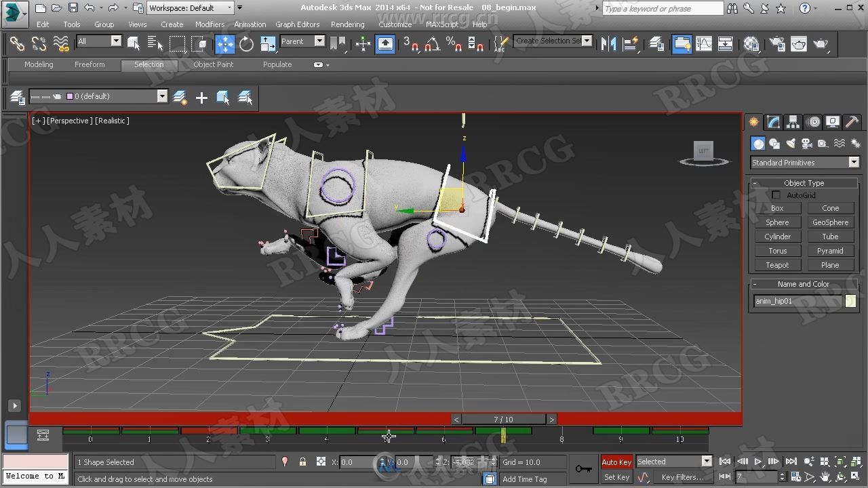Enable the AutoGrid checkbox
Image resolution: width=868 pixels, height=488 pixels.
[x=776, y=195]
